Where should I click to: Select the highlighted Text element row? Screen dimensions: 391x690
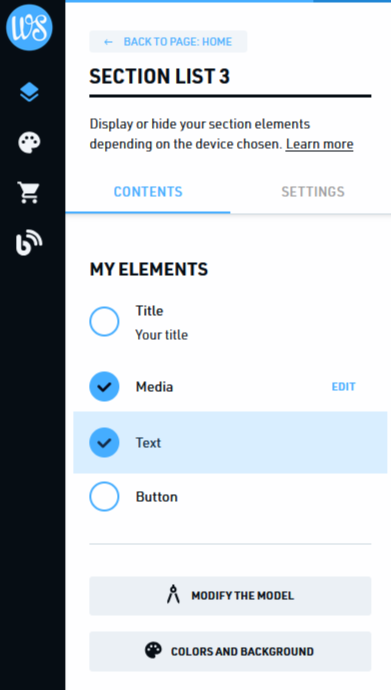pyautogui.click(x=230, y=442)
